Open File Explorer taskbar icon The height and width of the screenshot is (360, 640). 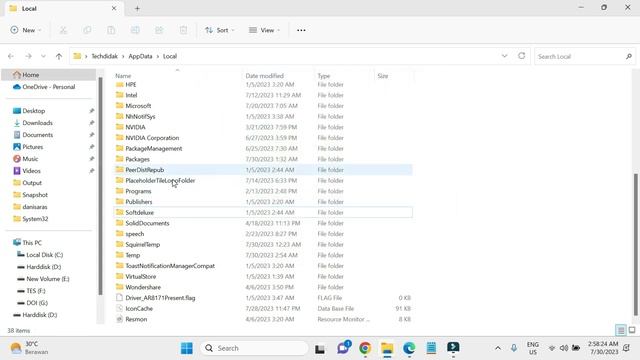tap(387, 348)
